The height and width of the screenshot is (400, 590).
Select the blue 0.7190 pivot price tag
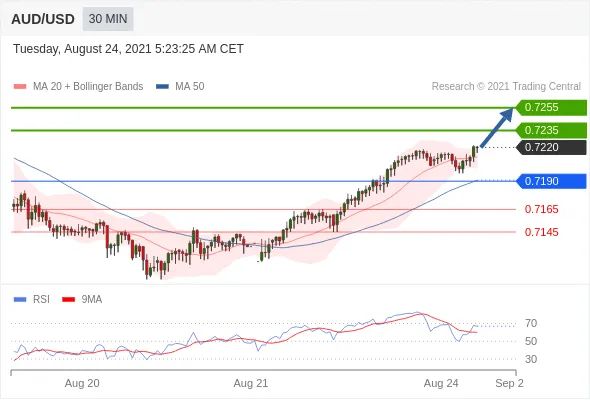551,181
